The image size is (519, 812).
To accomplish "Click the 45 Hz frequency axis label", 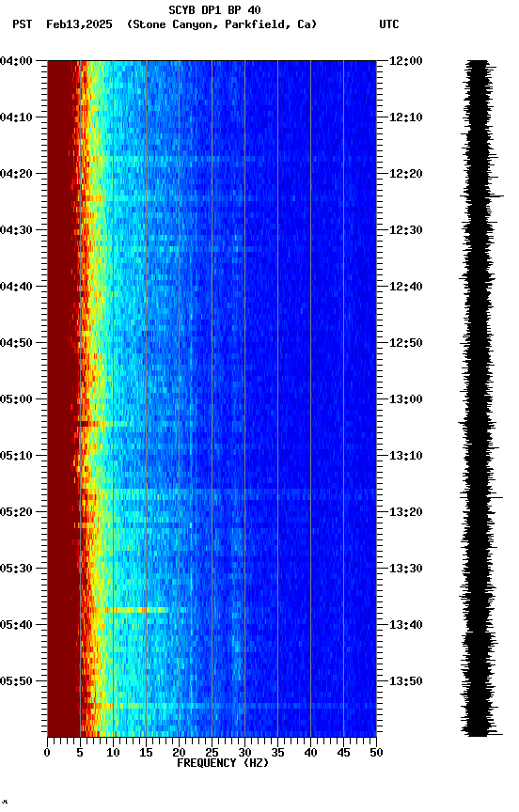I will 343,753.
